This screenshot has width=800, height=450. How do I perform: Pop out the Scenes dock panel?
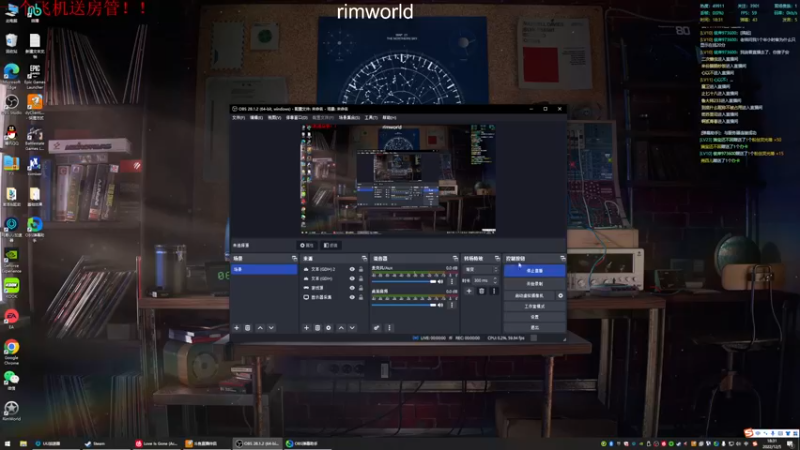pos(294,258)
